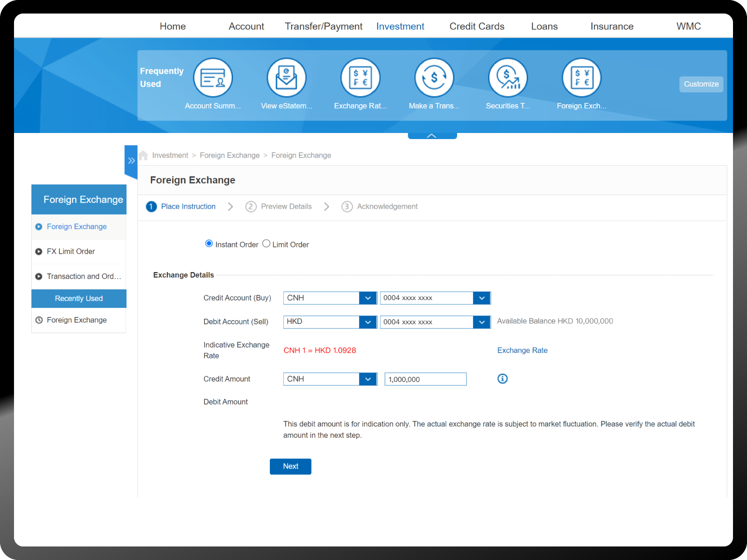
Task: Click the step 2 circle for Preview Details
Action: [x=251, y=206]
